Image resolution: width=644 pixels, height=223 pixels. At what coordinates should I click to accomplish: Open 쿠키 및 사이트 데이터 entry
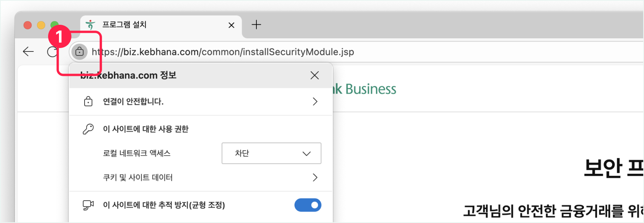pos(138,177)
